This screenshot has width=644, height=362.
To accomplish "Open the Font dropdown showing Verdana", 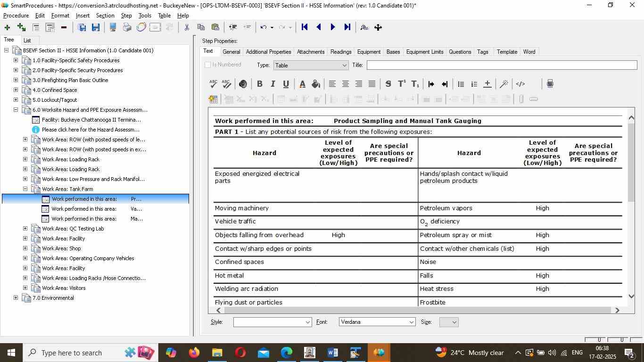I will (x=377, y=322).
